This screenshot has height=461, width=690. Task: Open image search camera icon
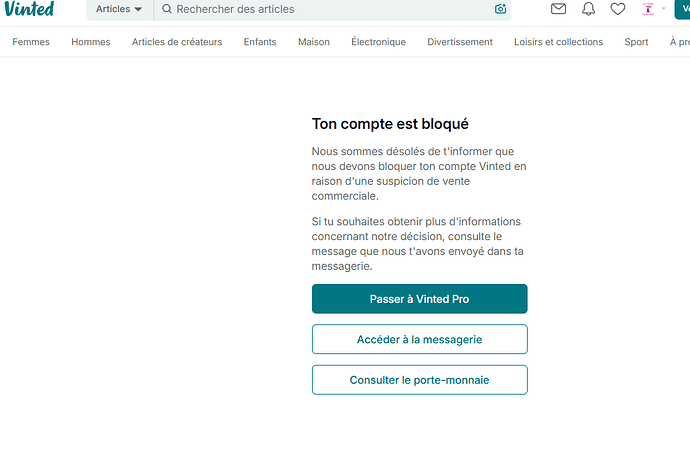pos(500,9)
